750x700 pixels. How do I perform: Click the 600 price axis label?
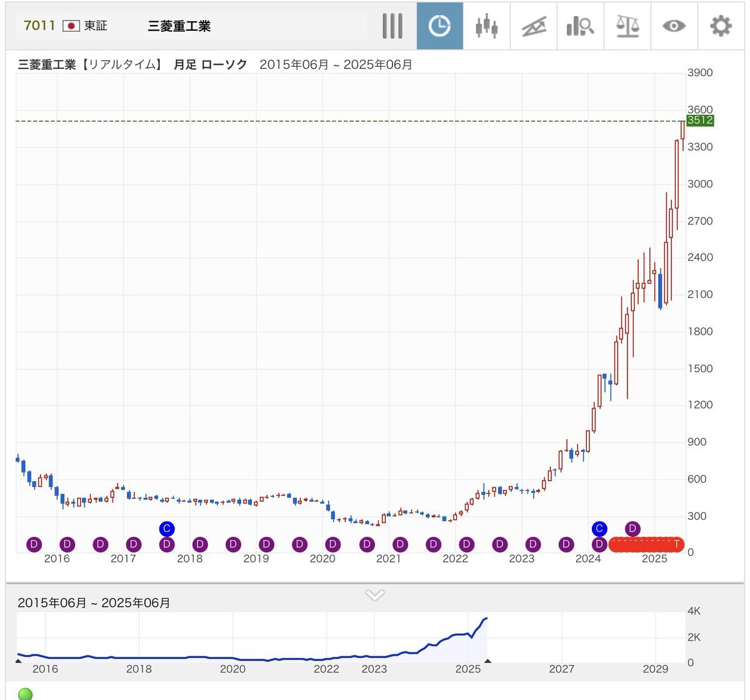[x=697, y=479]
